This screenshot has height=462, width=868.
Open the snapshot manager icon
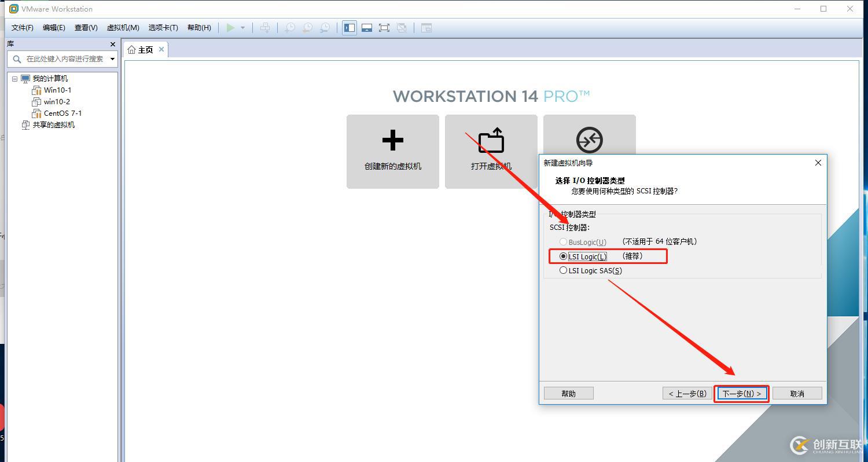pyautogui.click(x=326, y=28)
